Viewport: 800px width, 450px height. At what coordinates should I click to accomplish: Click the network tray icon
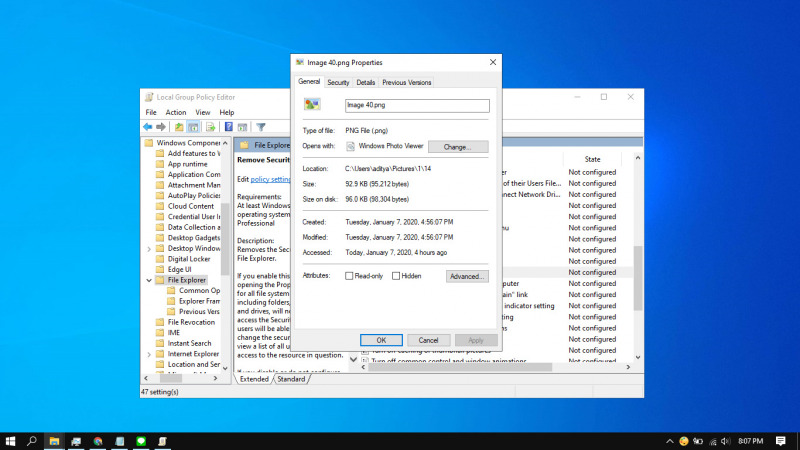tap(713, 441)
